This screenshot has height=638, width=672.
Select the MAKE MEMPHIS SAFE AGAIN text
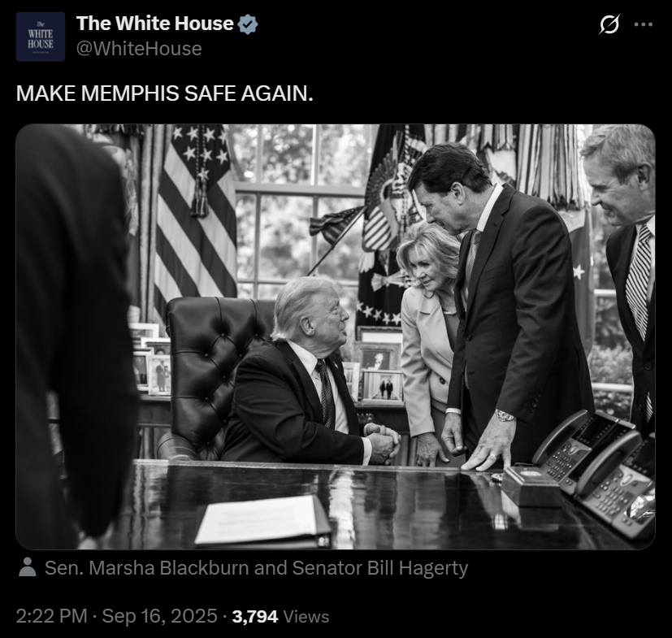coord(165,93)
